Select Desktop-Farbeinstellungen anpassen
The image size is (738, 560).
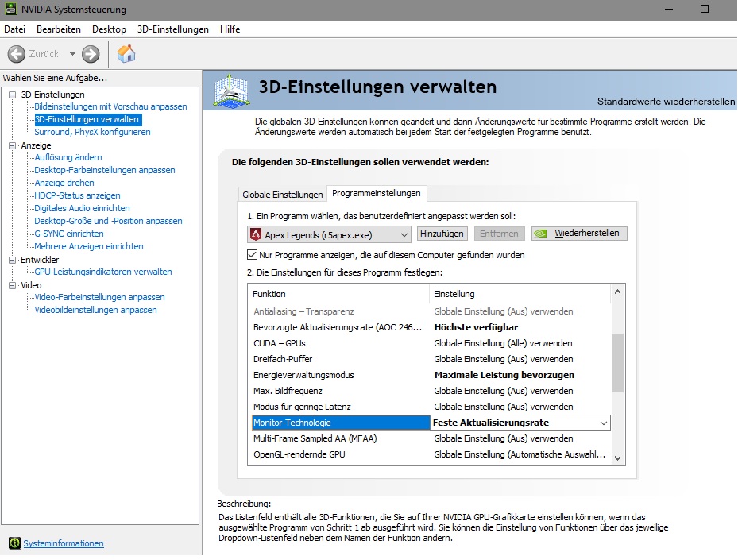[105, 170]
